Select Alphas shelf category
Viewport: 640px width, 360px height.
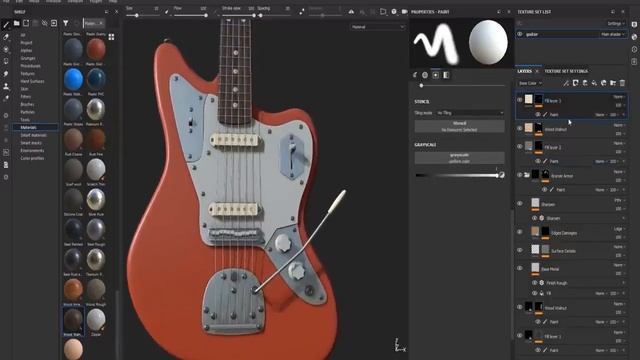point(26,51)
